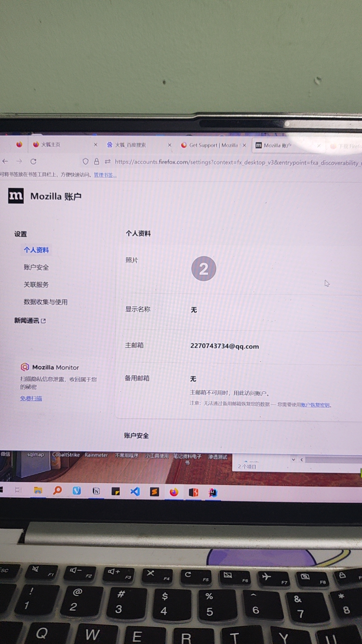Open the orange search app on taskbar
This screenshot has height=644, width=362.
pyautogui.click(x=57, y=490)
